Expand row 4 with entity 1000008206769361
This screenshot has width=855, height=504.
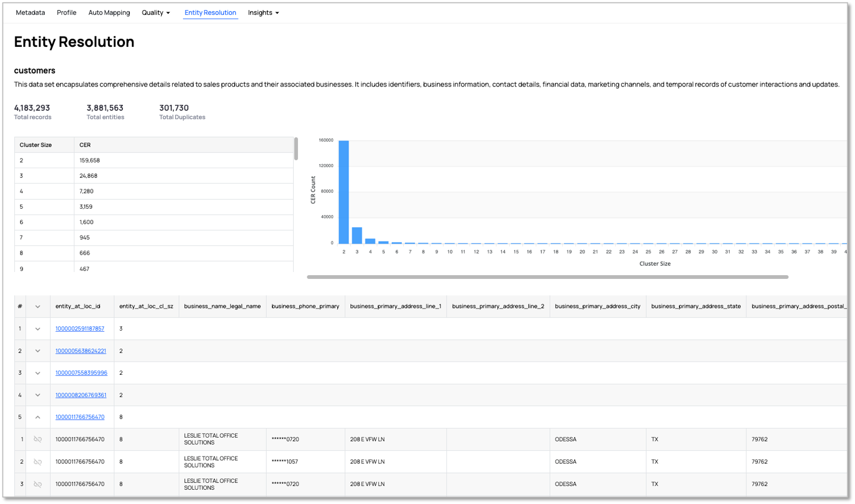pyautogui.click(x=37, y=395)
